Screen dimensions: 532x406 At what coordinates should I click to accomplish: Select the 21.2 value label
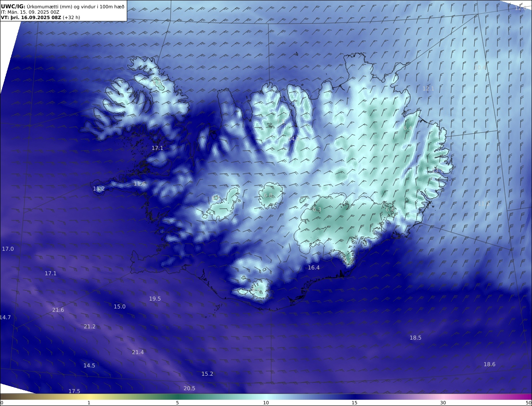tap(90, 327)
